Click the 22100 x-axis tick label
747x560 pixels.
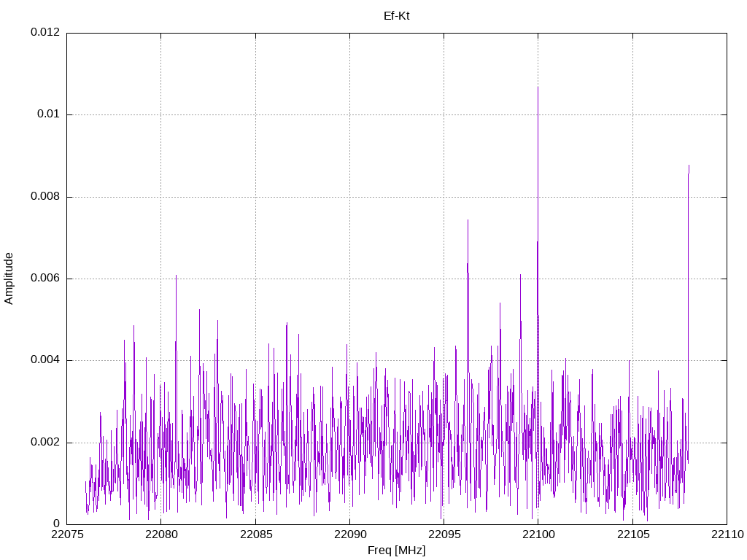tap(538, 534)
